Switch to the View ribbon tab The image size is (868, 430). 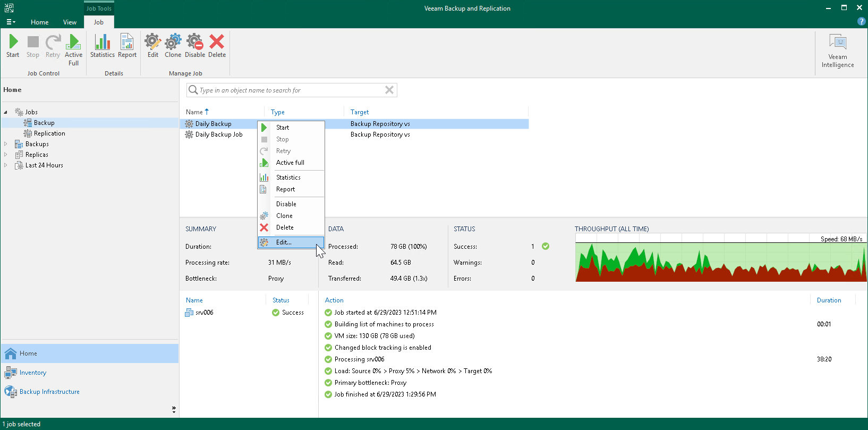click(70, 22)
